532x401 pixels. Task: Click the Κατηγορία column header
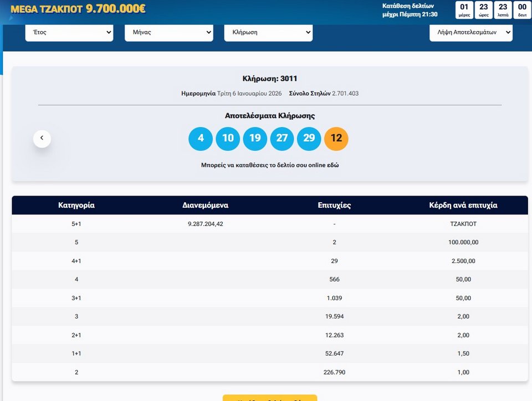(76, 205)
